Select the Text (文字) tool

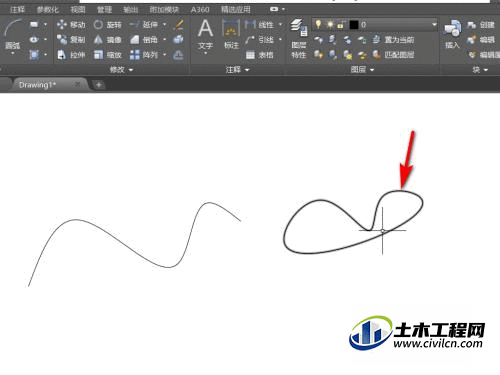[x=205, y=33]
